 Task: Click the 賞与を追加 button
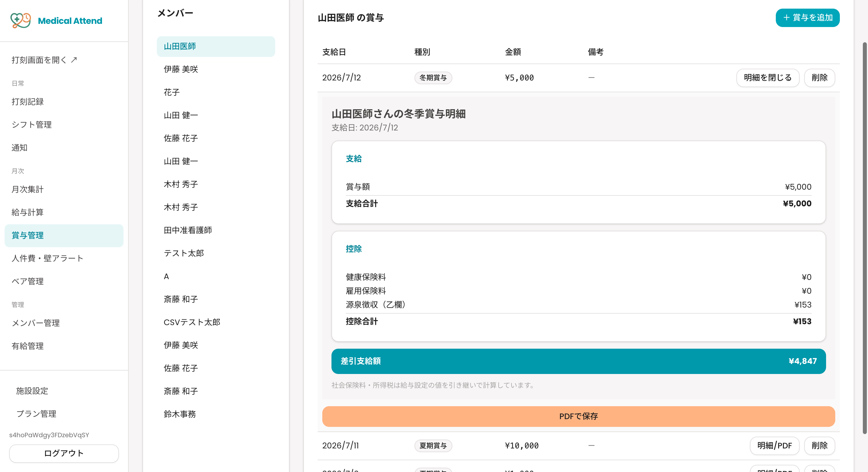pyautogui.click(x=807, y=18)
